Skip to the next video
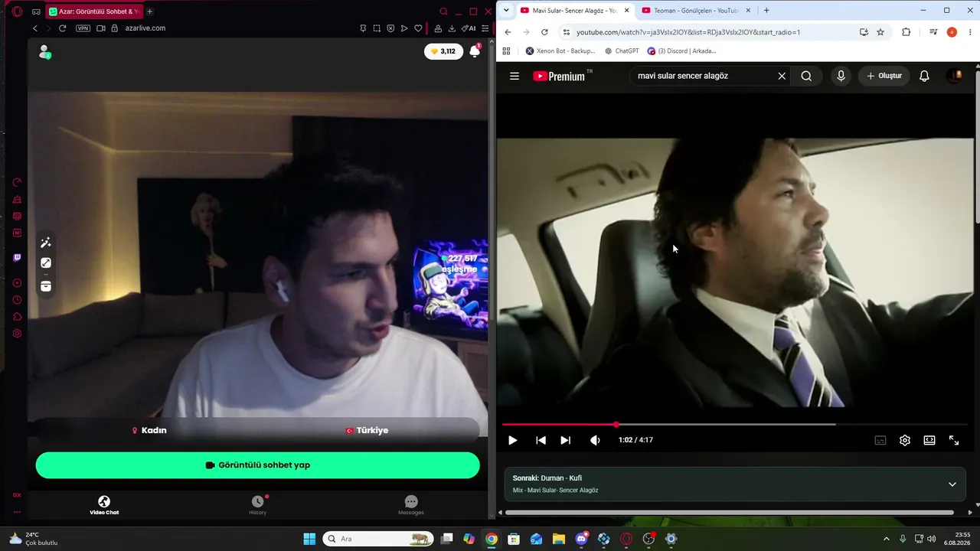Image resolution: width=980 pixels, height=551 pixels. [x=566, y=440]
